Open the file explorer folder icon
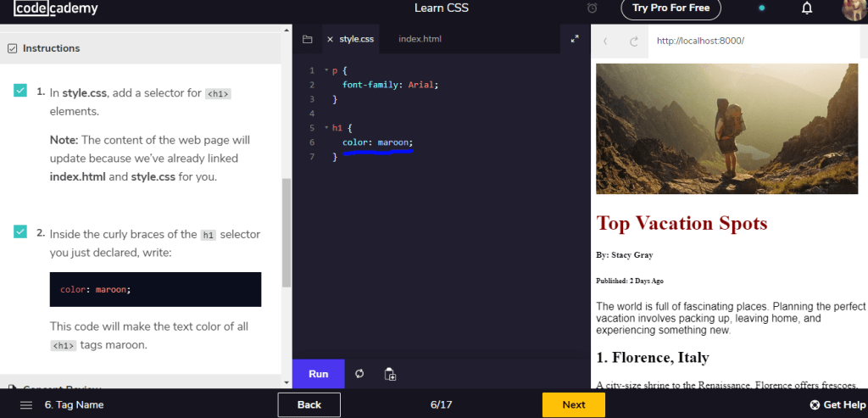This screenshot has height=418, width=868. [x=307, y=39]
